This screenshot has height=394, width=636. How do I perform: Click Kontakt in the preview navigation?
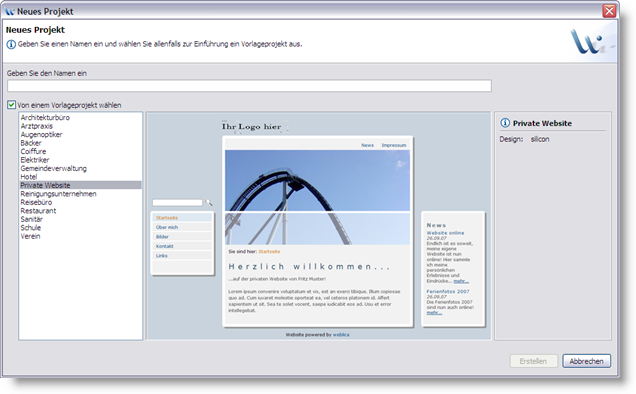pyautogui.click(x=165, y=246)
